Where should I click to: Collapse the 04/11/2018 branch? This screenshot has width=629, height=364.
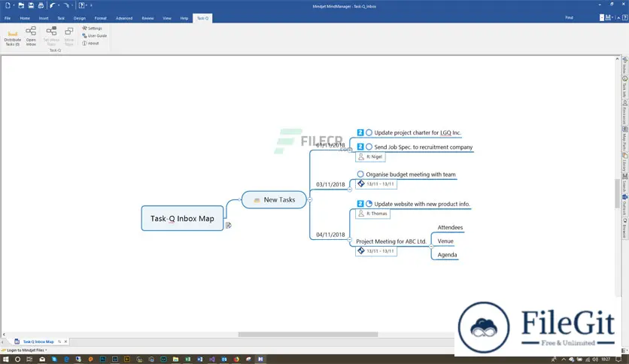pos(350,239)
